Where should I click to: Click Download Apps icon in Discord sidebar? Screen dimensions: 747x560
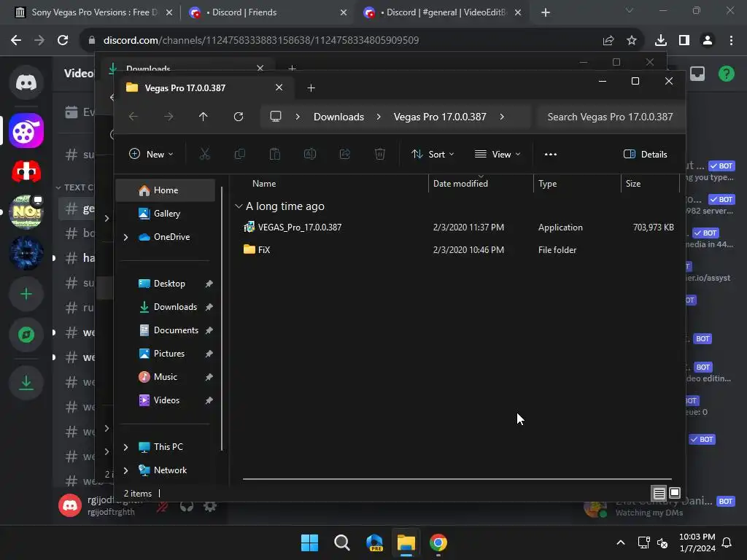[26, 383]
